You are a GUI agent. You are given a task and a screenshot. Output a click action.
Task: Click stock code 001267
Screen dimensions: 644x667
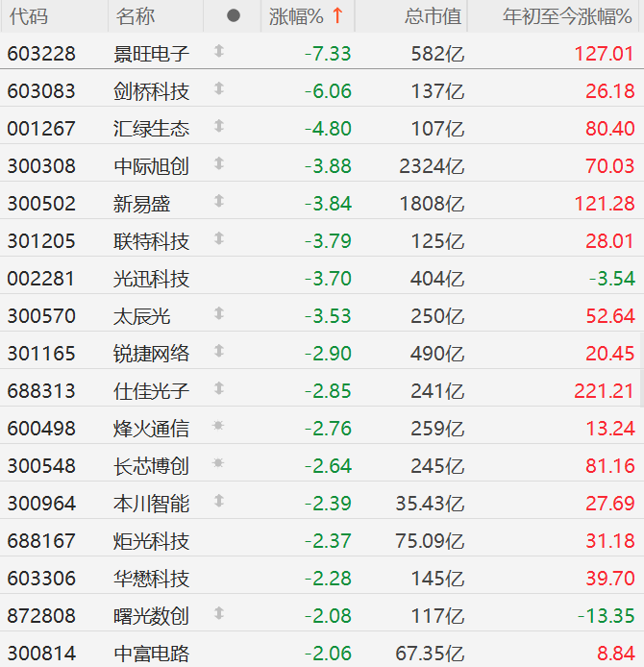(x=41, y=129)
